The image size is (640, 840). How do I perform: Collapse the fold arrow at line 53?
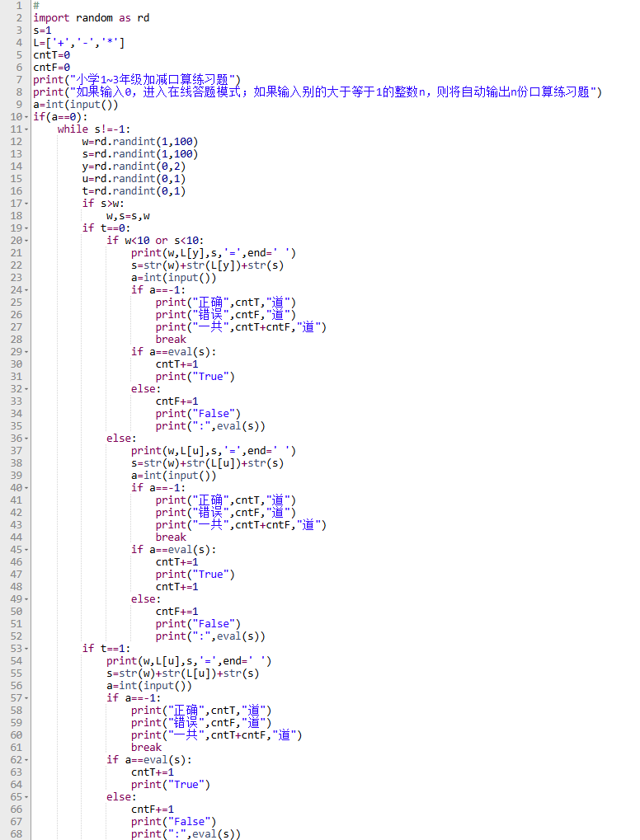[26, 649]
